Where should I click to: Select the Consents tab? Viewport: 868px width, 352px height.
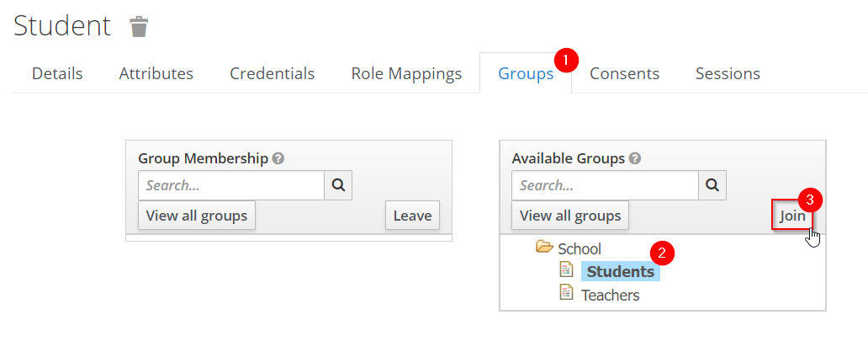pyautogui.click(x=624, y=73)
